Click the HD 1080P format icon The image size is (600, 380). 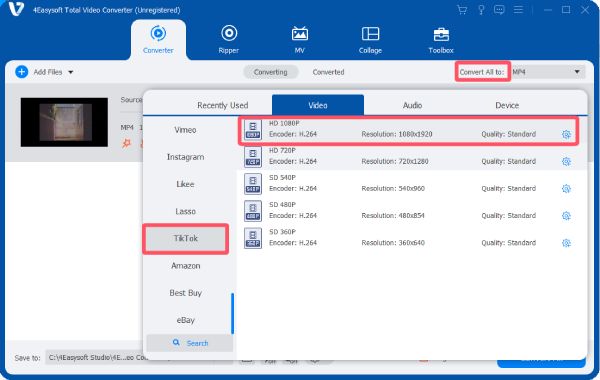[253, 130]
